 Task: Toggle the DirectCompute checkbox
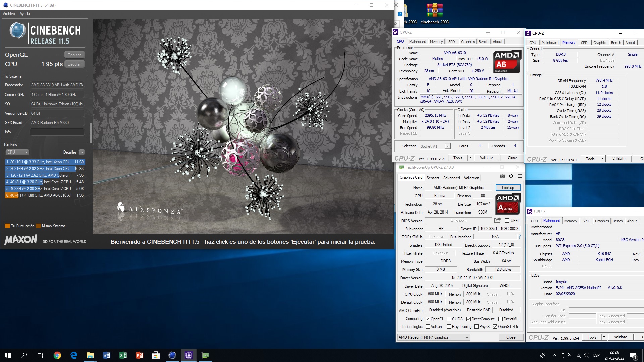[468, 319]
